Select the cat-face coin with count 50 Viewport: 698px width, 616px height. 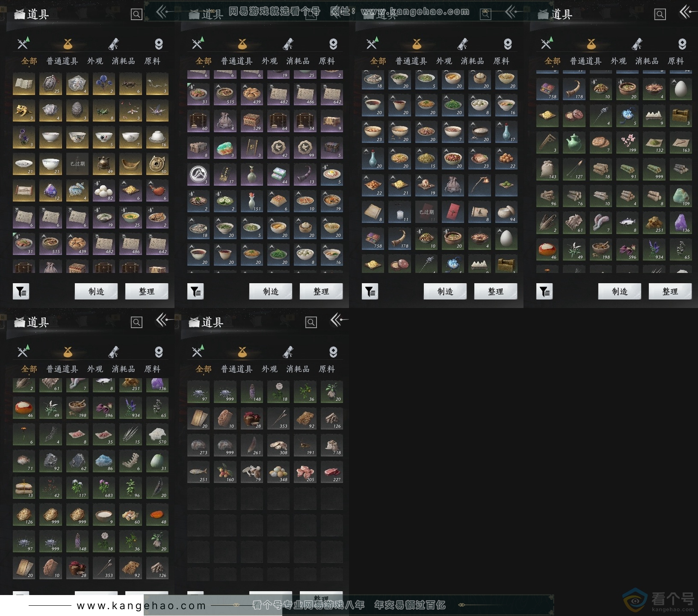157,164
